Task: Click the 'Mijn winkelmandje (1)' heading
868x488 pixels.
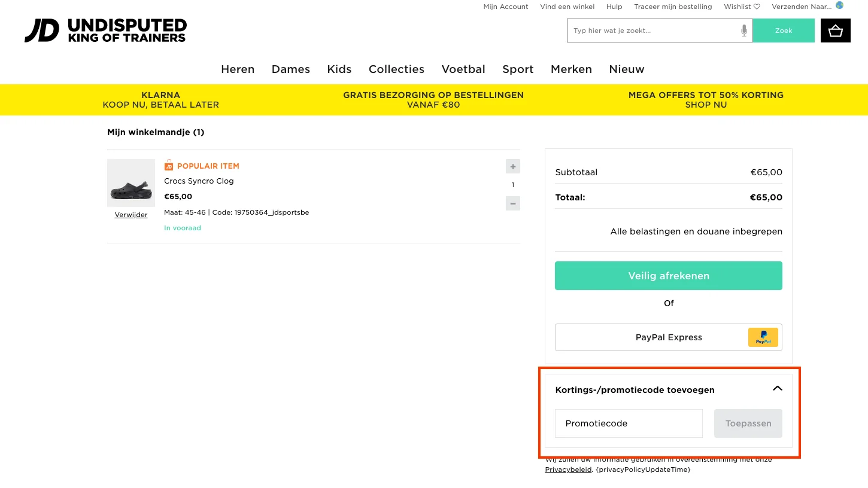Action: (x=156, y=132)
